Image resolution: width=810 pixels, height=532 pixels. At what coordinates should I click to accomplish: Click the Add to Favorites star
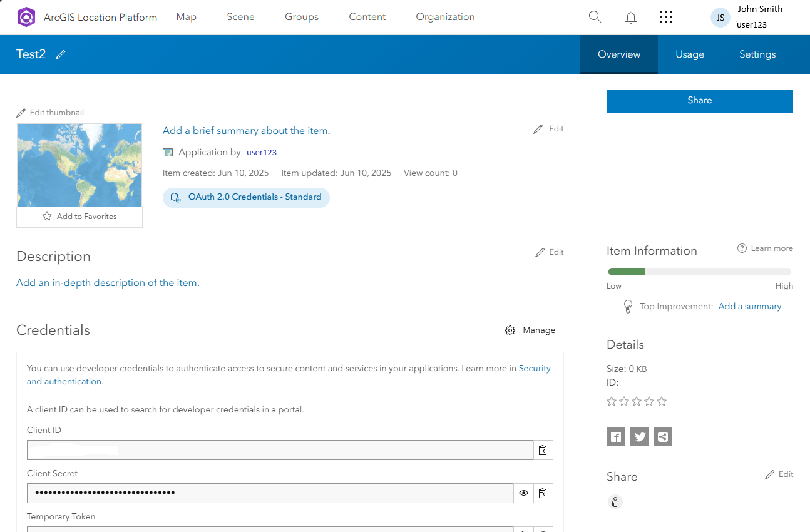(x=47, y=216)
